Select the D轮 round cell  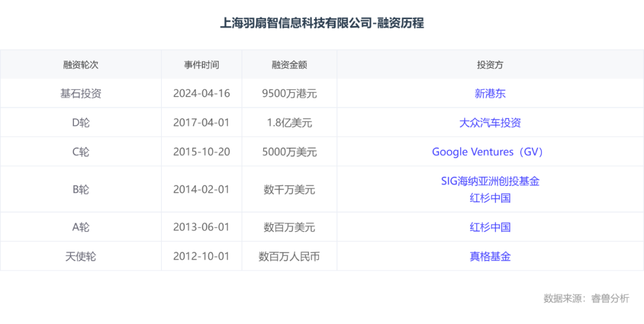click(80, 123)
